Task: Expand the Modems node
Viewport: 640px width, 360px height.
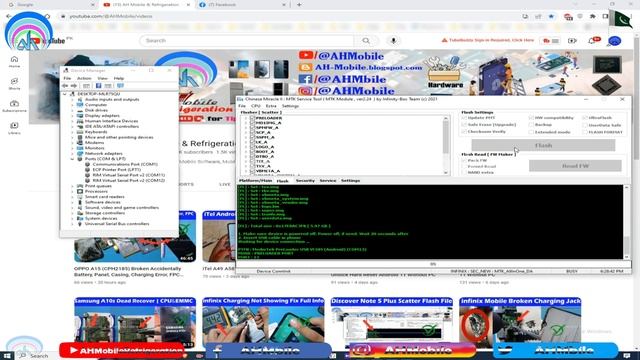Action: coord(73,142)
